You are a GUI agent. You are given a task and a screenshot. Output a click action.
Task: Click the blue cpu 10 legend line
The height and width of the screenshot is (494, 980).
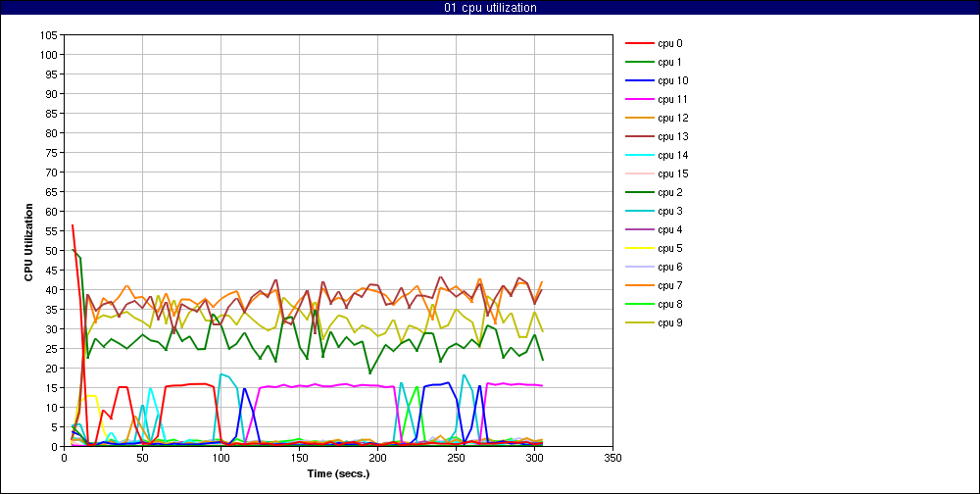coord(639,80)
